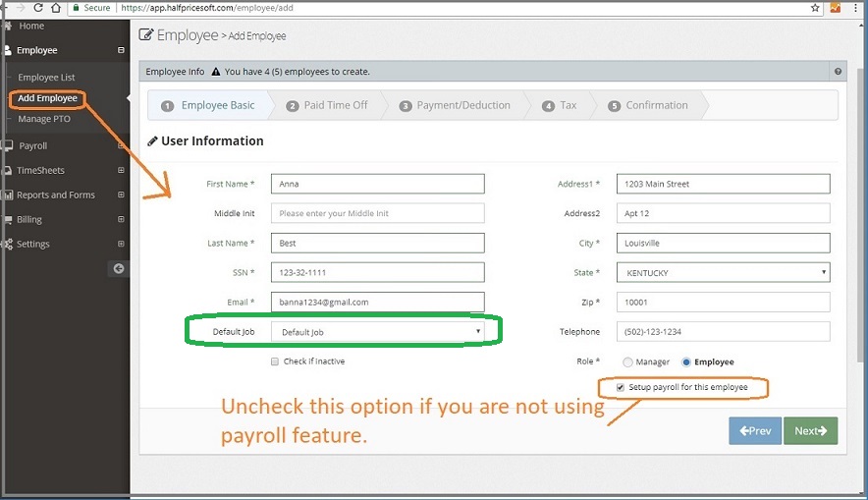The image size is (868, 500).
Task: Click the Employee breadcrumb heading
Action: point(188,35)
